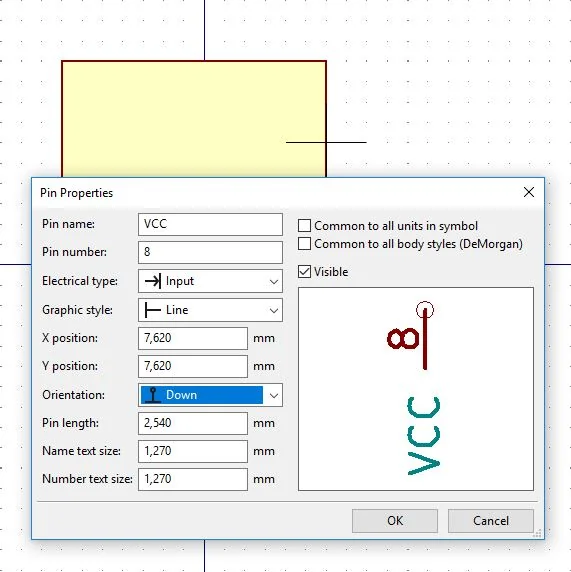Viewport: 571px width, 572px height.
Task: Click the Graphic style label
Action: pyautogui.click(x=77, y=310)
